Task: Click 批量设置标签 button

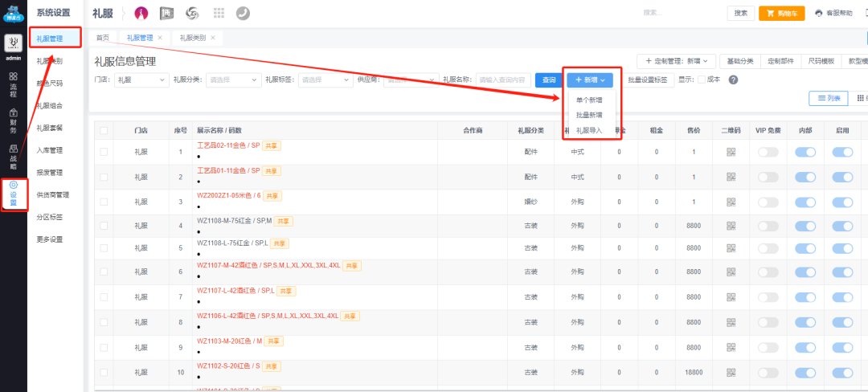Action: 648,80
